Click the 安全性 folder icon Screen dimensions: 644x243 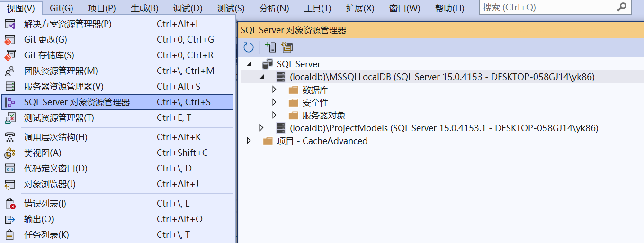coord(294,102)
